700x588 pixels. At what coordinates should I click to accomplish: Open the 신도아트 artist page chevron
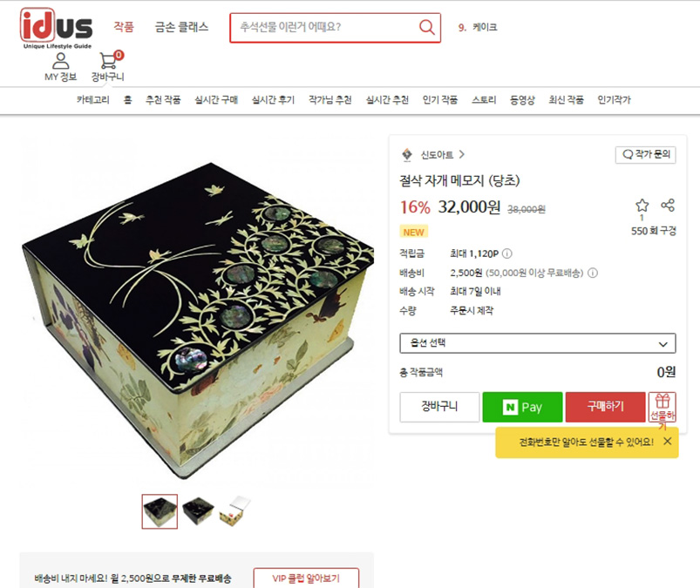click(x=462, y=154)
